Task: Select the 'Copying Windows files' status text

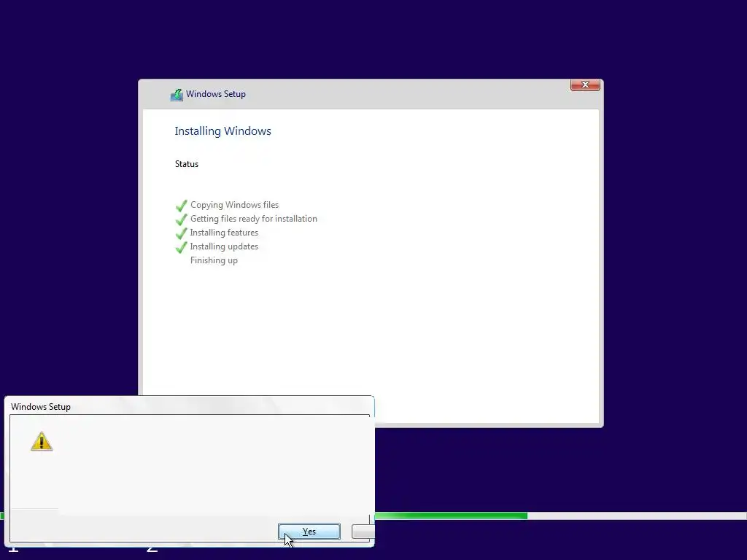Action: pyautogui.click(x=234, y=205)
